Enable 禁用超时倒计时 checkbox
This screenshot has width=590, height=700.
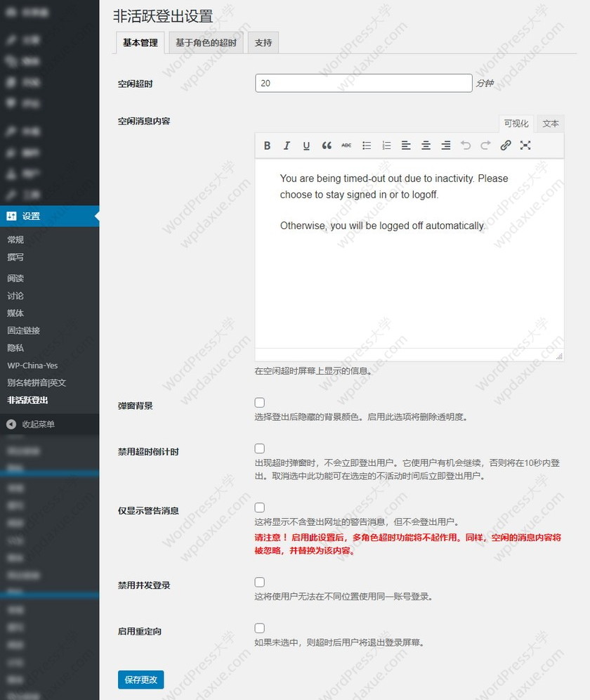point(260,448)
